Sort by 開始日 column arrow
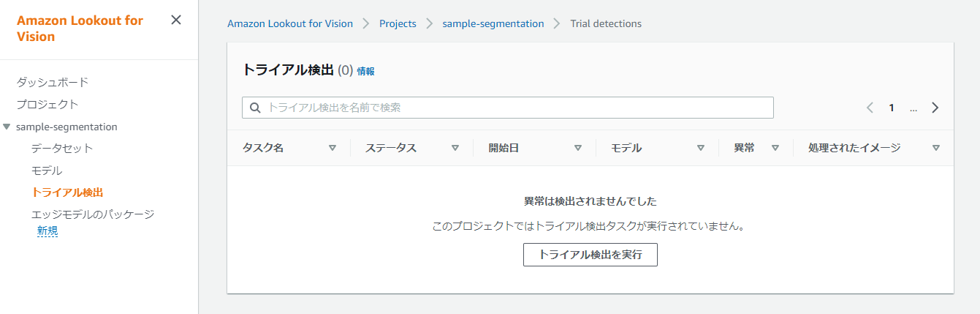 (578, 148)
